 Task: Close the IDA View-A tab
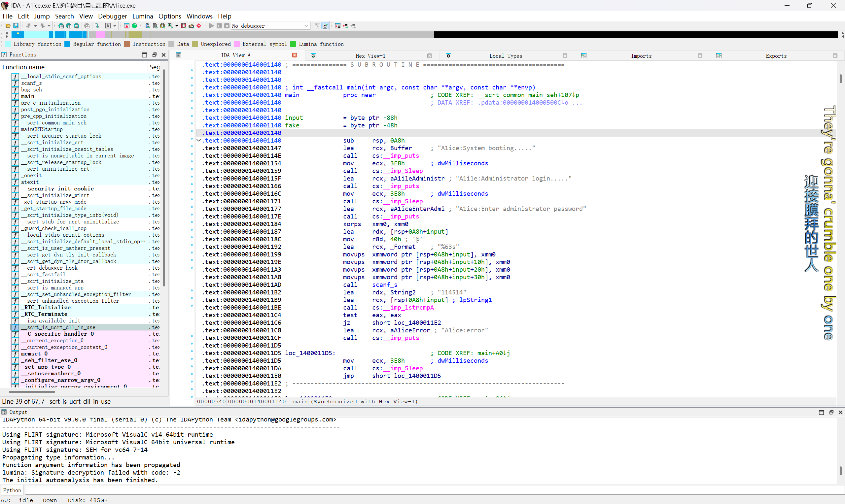pyautogui.click(x=295, y=55)
